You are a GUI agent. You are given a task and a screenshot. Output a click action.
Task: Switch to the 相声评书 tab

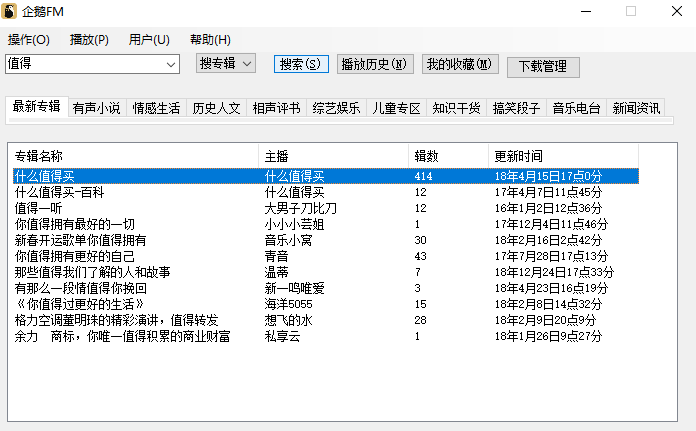click(x=277, y=108)
